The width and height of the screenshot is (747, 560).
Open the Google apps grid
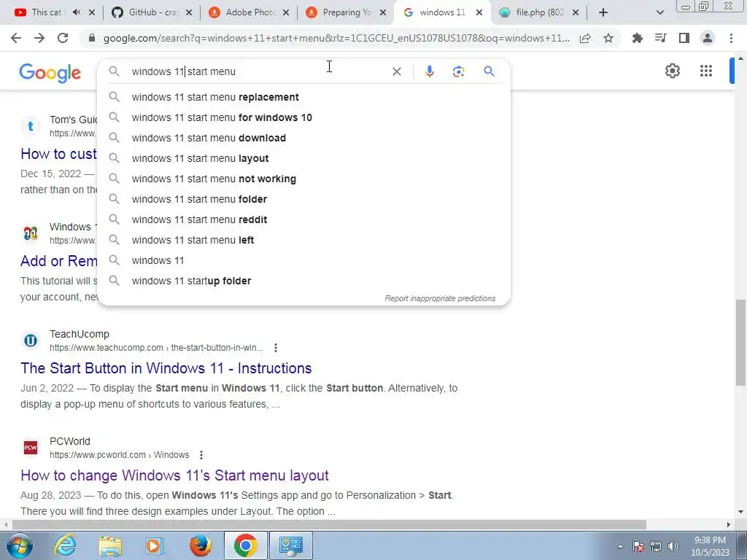pos(706,71)
